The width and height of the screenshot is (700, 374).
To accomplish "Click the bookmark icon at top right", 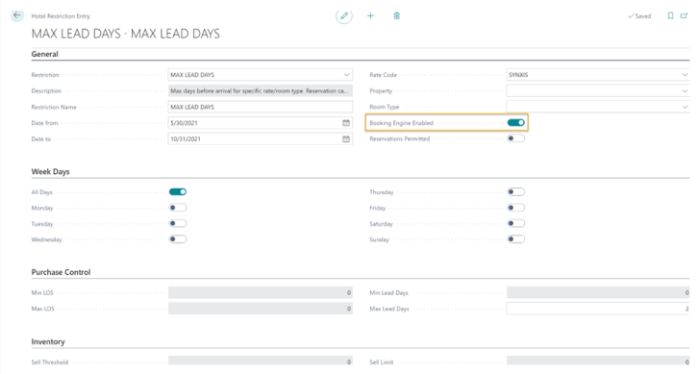I will (670, 16).
